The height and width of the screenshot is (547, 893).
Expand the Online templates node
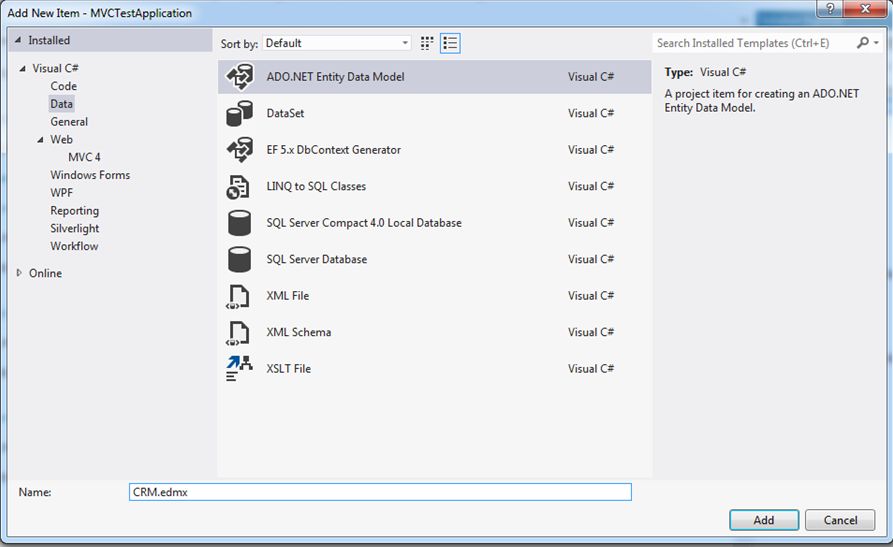[19, 273]
